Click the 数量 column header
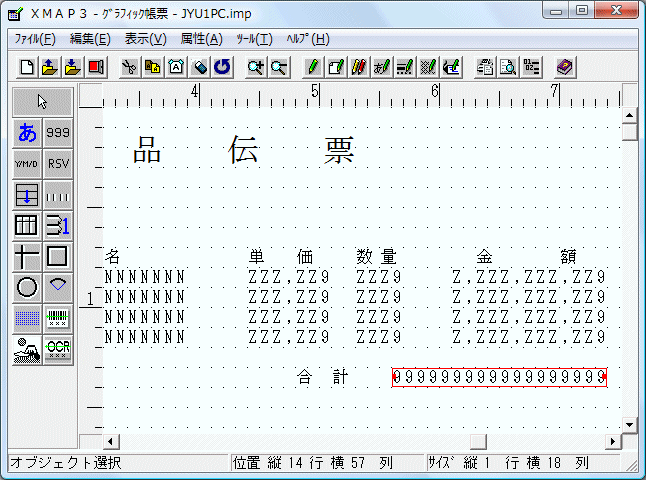646x480 pixels. pyautogui.click(x=376, y=257)
